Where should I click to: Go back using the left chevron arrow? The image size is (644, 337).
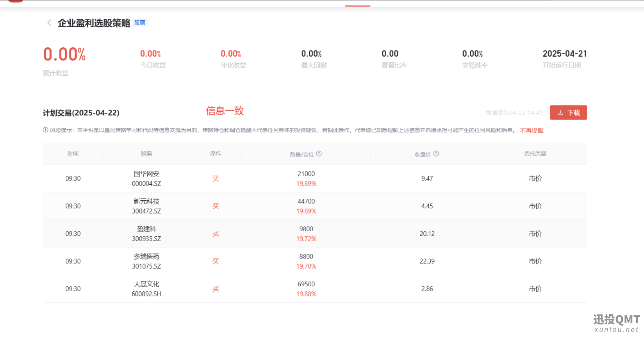pos(49,23)
